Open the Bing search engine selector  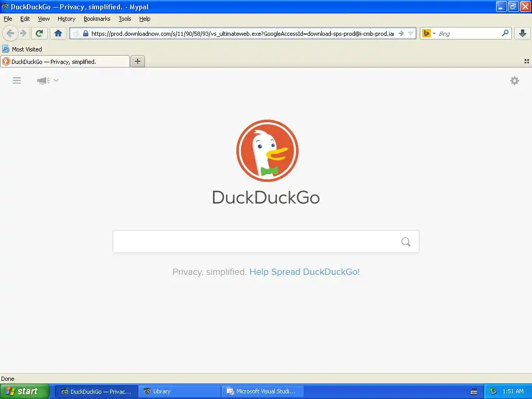click(429, 33)
